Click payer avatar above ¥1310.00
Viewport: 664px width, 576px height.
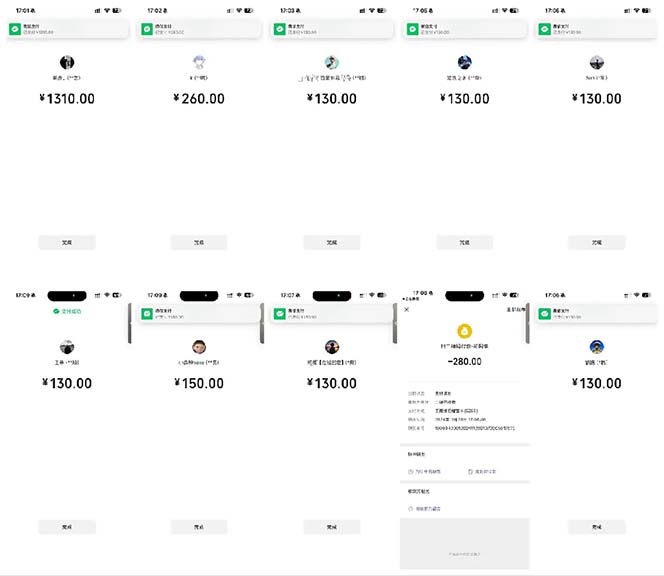[67, 62]
